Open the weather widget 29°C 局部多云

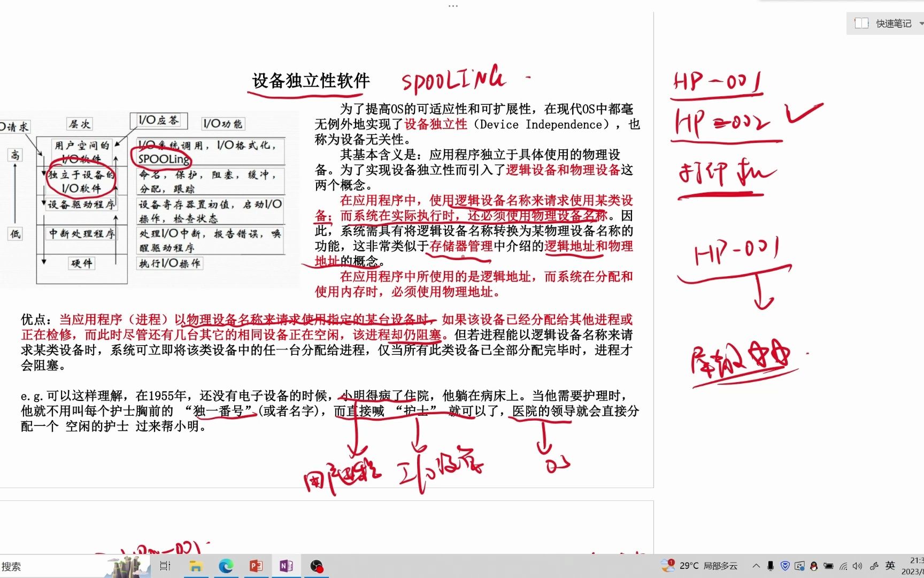699,566
